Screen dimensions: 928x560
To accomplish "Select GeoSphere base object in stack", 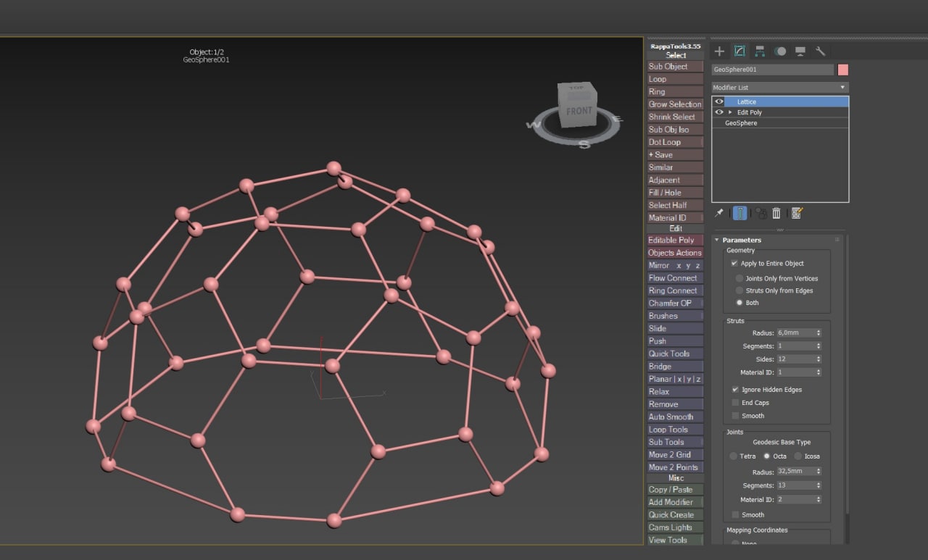I will click(x=780, y=123).
